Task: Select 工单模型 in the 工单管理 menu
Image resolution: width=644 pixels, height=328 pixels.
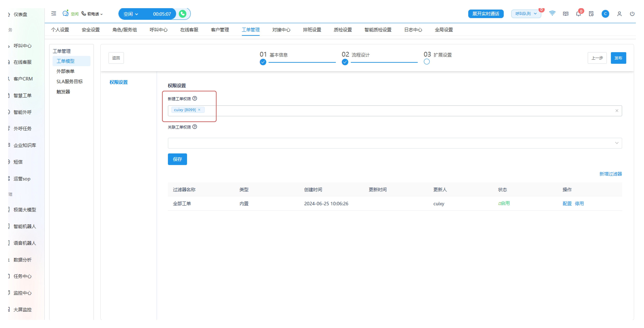Action: coord(71,61)
